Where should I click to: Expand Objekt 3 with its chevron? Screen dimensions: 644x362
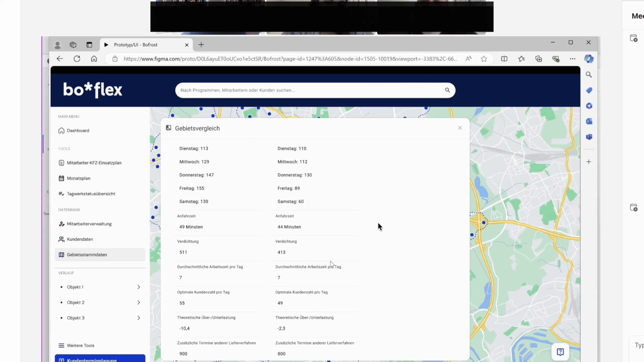click(139, 318)
